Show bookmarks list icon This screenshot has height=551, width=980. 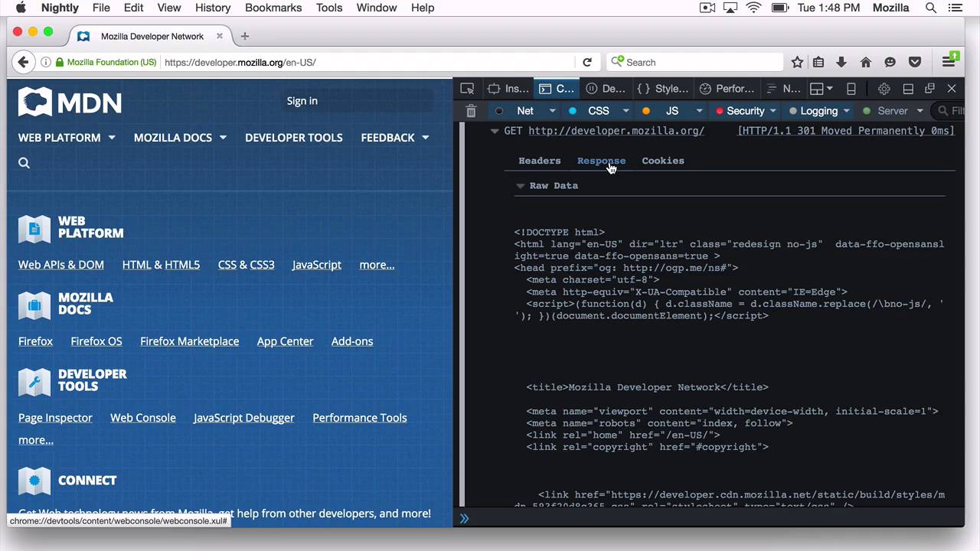[818, 62]
